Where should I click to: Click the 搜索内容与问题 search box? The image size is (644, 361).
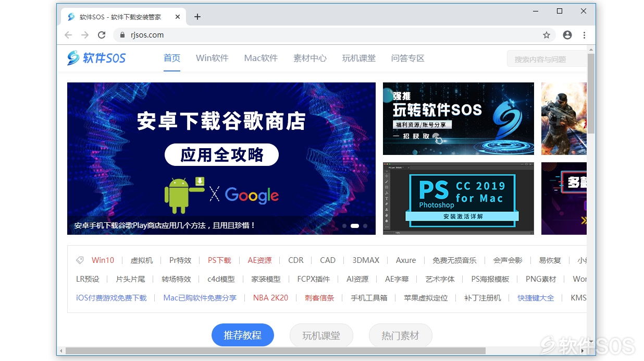(547, 59)
